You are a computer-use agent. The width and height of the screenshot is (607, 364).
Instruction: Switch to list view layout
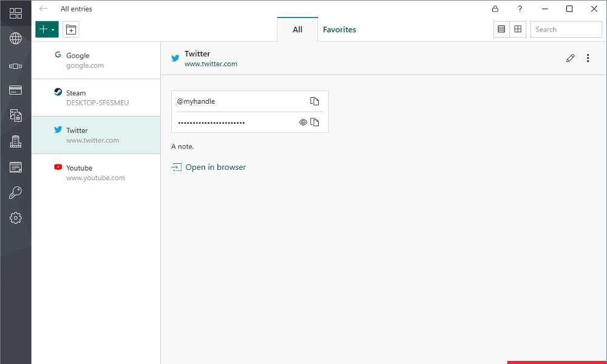pos(501,29)
